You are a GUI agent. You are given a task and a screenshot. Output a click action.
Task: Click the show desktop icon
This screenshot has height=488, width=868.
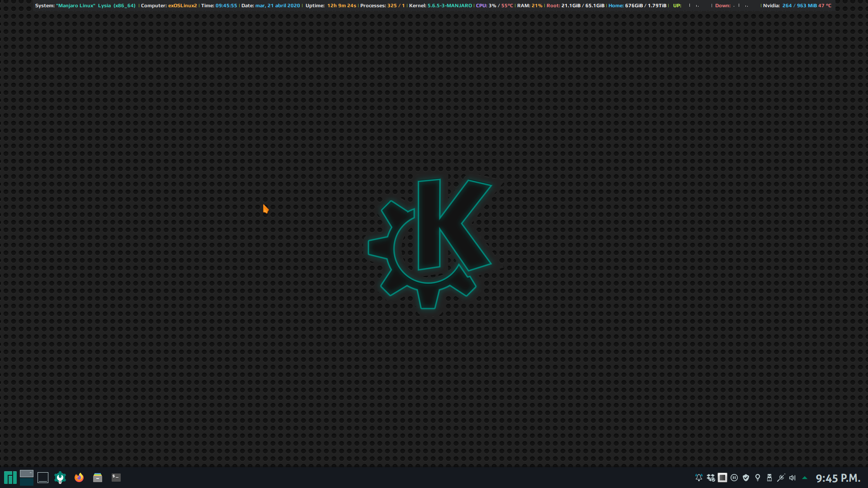coord(43,478)
